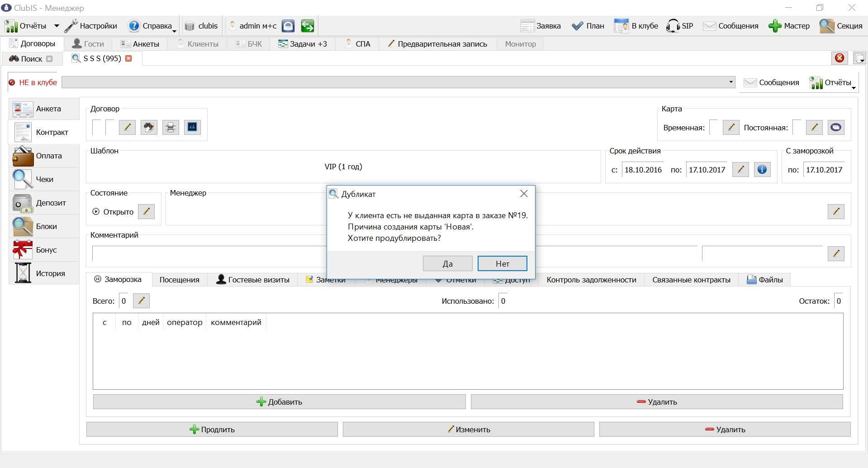Switch to the Связанные контракты tab
The height and width of the screenshot is (468, 868).
(x=691, y=280)
